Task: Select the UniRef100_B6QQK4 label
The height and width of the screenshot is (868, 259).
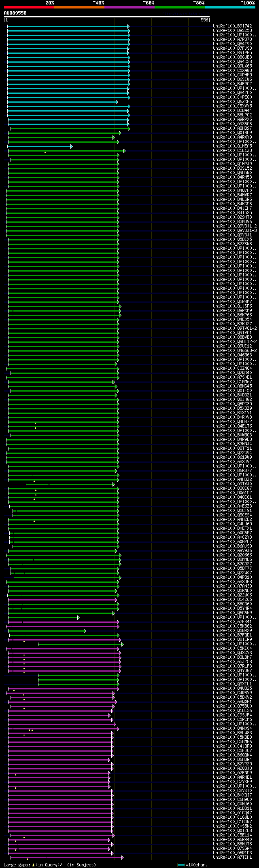Action: [232, 755]
